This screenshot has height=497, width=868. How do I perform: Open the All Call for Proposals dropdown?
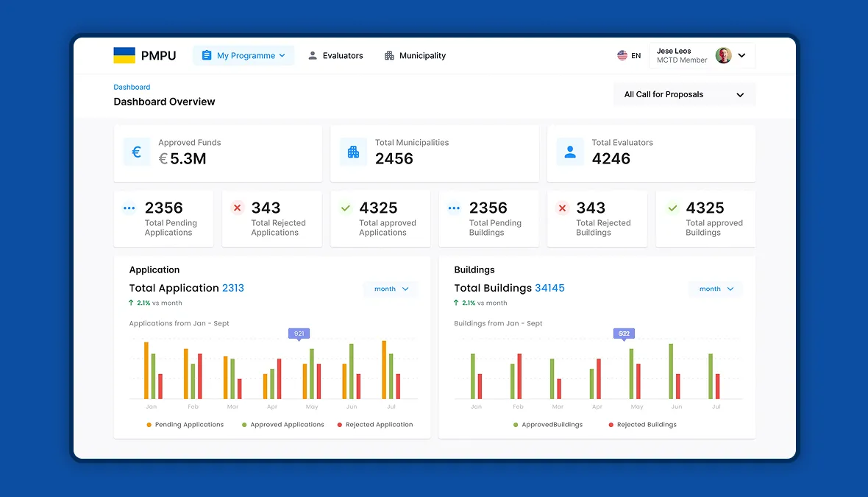point(684,95)
